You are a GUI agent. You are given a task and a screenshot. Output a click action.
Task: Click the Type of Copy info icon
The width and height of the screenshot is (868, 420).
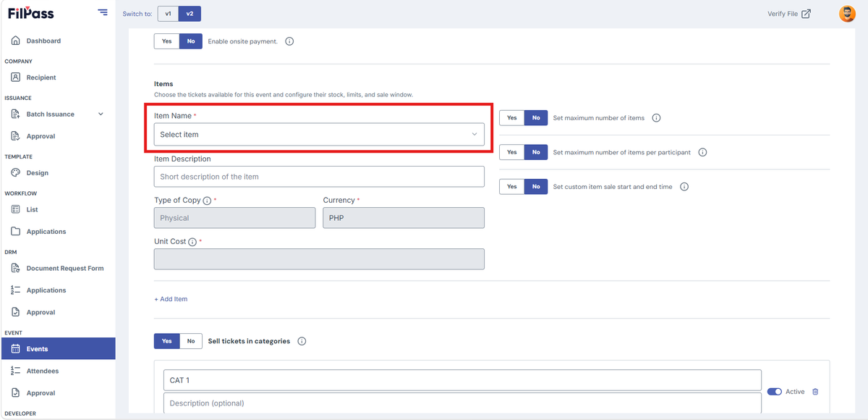[207, 201]
